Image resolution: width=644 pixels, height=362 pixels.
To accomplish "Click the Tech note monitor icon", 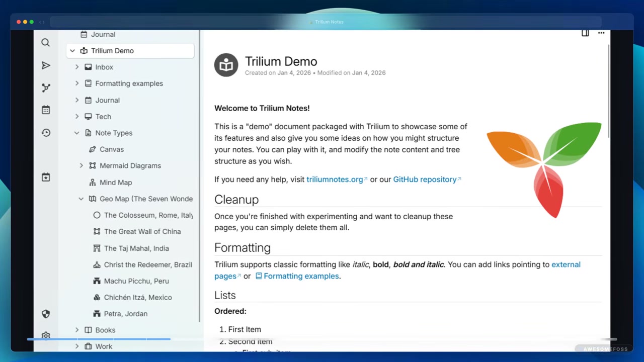I will [x=88, y=117].
